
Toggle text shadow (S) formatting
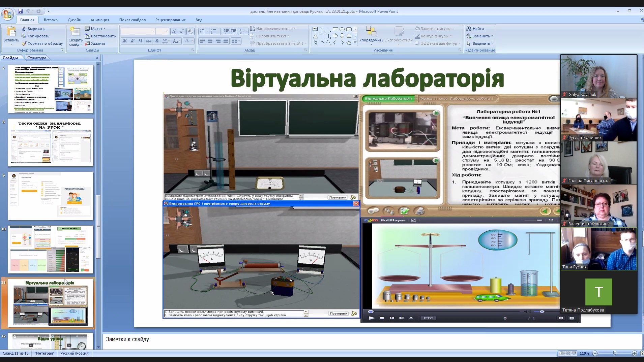pos(157,41)
